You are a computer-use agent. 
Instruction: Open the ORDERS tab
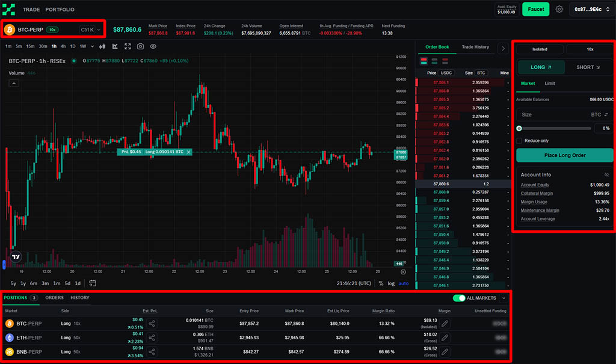[x=54, y=298]
